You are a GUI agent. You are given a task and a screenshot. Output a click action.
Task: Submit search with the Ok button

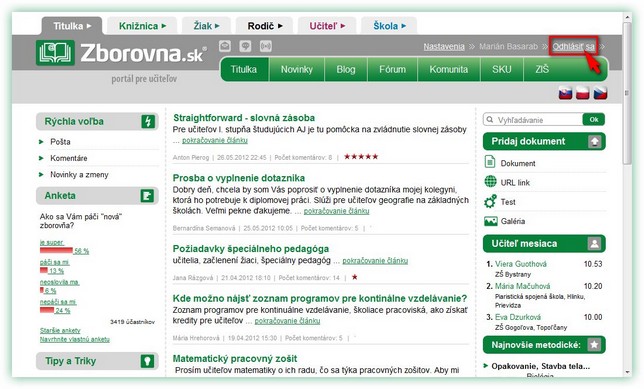[x=594, y=120]
